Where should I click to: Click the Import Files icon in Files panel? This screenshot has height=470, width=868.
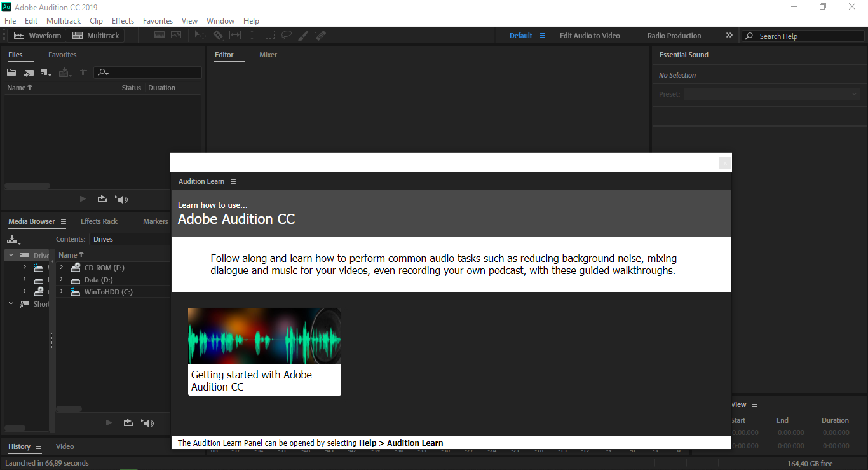[28, 72]
